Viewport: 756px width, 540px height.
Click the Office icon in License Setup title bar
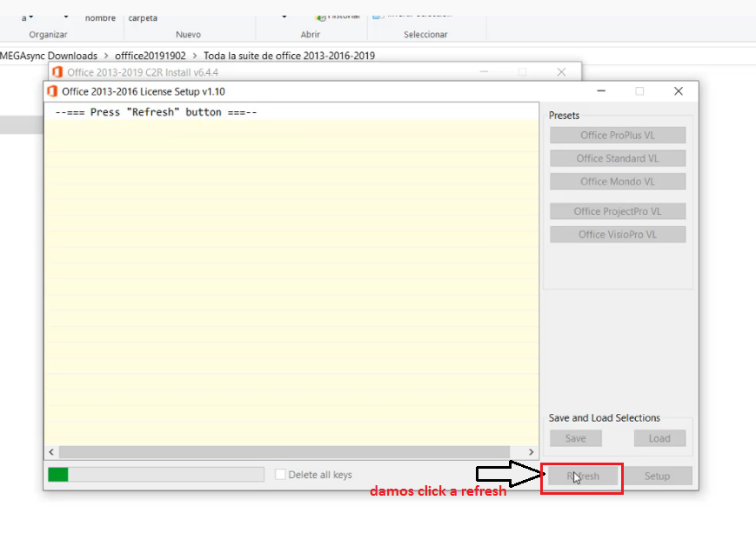pos(52,91)
